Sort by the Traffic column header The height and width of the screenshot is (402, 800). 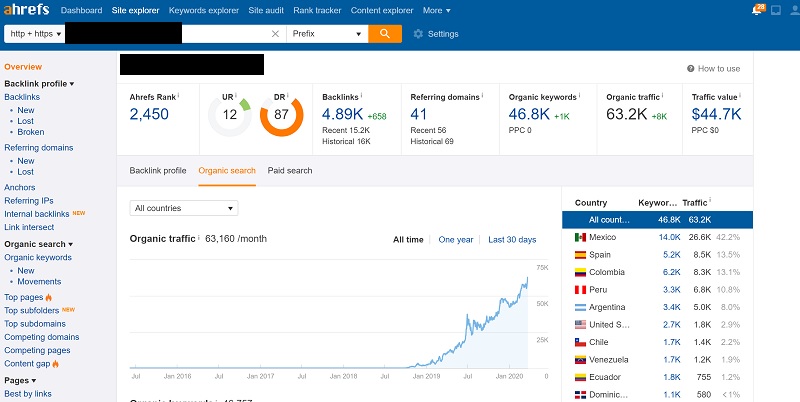695,203
